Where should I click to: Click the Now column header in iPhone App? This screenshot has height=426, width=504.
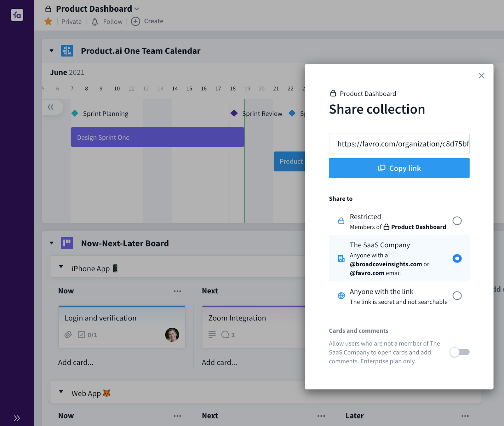(66, 291)
